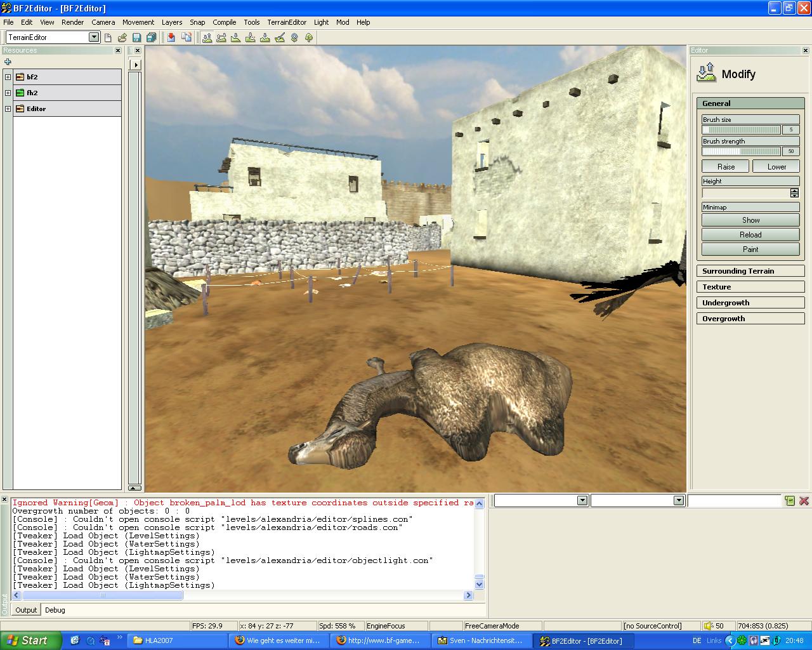Select the fifth terrain tool icon
The width and height of the screenshot is (812, 650).
pyautogui.click(x=265, y=37)
